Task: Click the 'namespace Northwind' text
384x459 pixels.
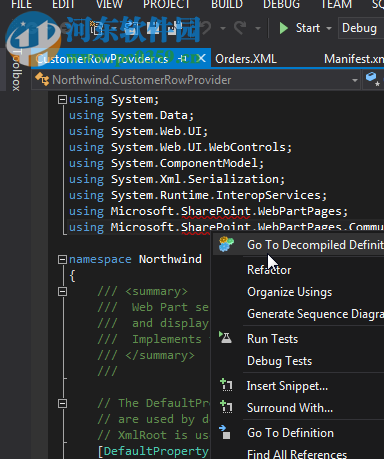Action: tap(135, 259)
